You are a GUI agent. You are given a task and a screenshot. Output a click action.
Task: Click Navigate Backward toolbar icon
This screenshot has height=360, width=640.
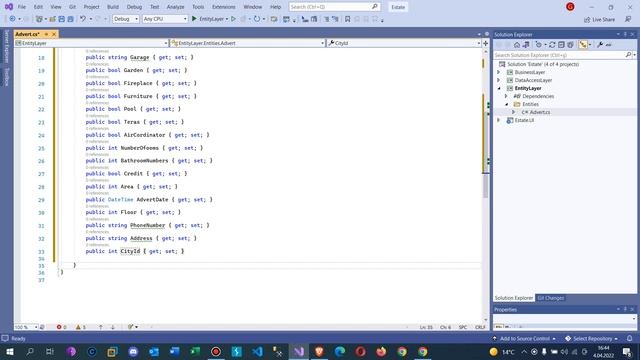coord(12,19)
